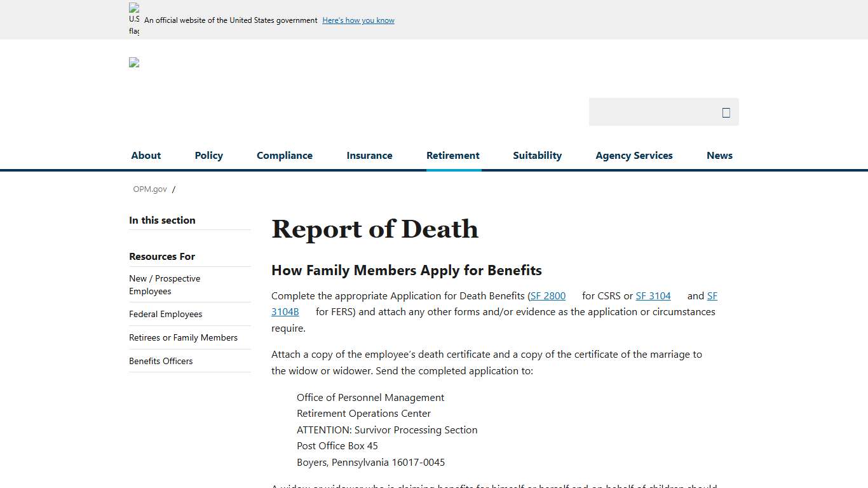Screen dimensions: 868x488
Task: Click the search magnifier icon
Action: pyautogui.click(x=726, y=112)
